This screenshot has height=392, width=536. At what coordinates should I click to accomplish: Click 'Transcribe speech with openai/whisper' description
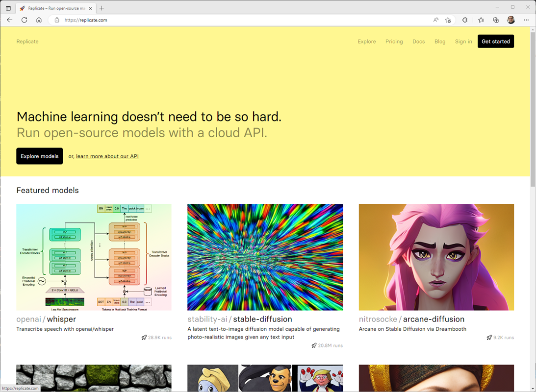click(x=65, y=329)
